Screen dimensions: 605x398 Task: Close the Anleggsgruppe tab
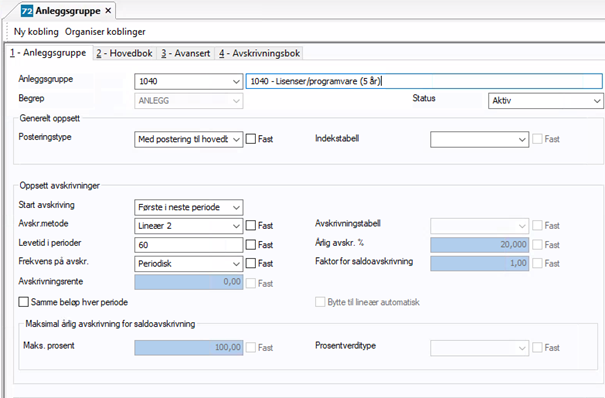(x=108, y=11)
